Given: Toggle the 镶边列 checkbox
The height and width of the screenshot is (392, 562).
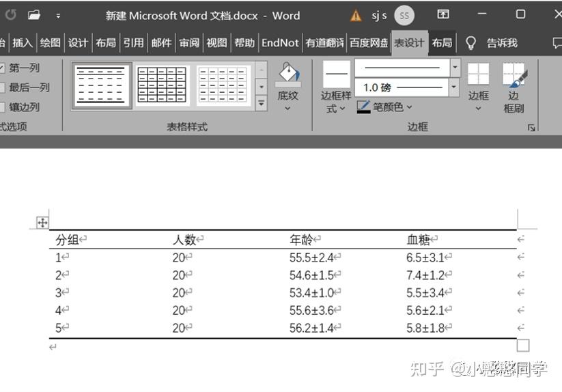Looking at the screenshot, I should [x=2, y=107].
